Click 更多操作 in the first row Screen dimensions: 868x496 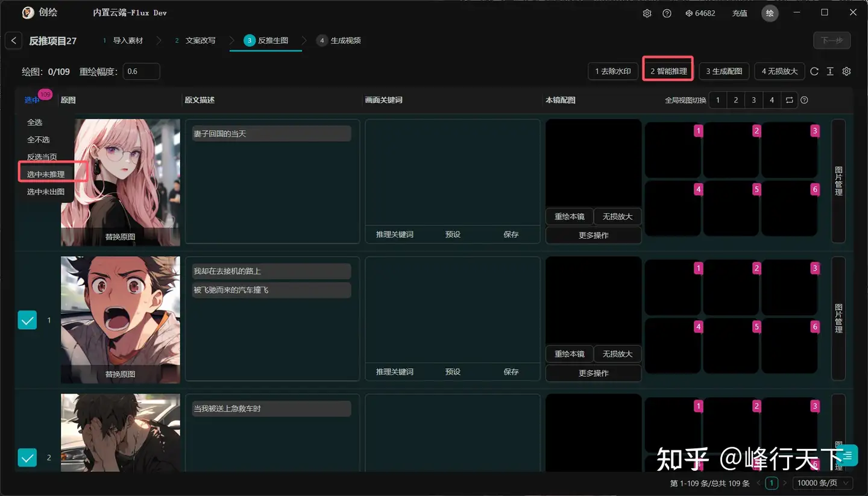click(593, 235)
